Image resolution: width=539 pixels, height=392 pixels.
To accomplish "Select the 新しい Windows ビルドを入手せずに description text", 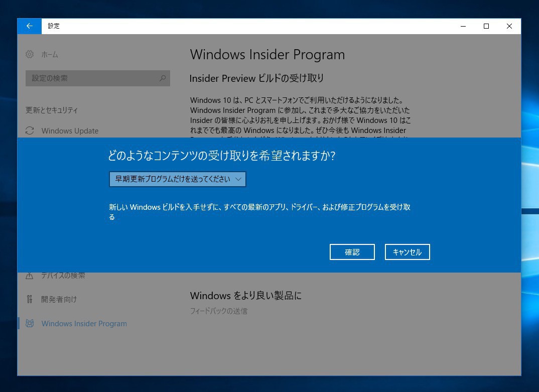I will (259, 212).
